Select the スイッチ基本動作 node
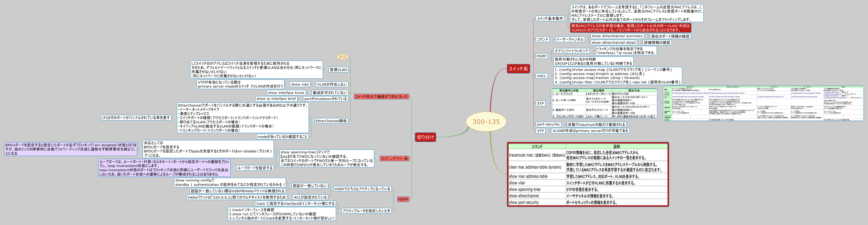868x225 pixels. [550, 19]
